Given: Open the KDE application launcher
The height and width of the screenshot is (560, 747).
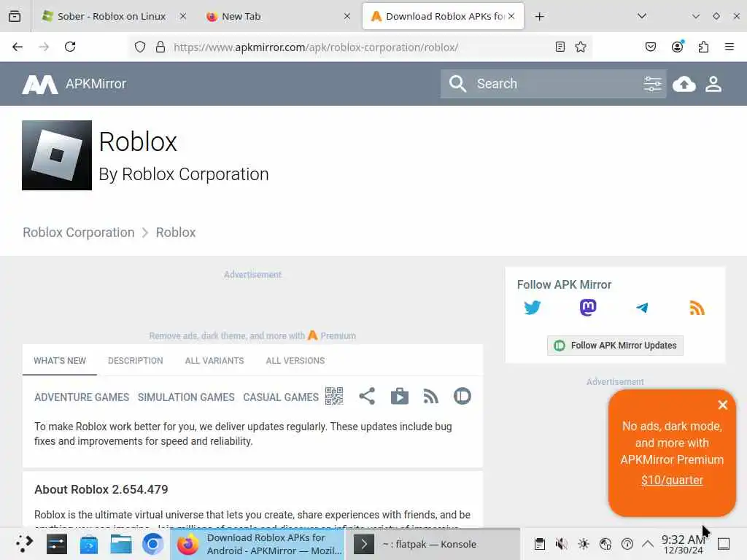Looking at the screenshot, I should pos(24,544).
